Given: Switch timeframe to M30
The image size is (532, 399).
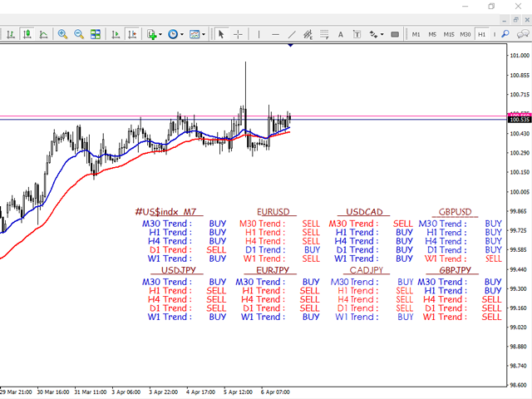Looking at the screenshot, I should 465,34.
